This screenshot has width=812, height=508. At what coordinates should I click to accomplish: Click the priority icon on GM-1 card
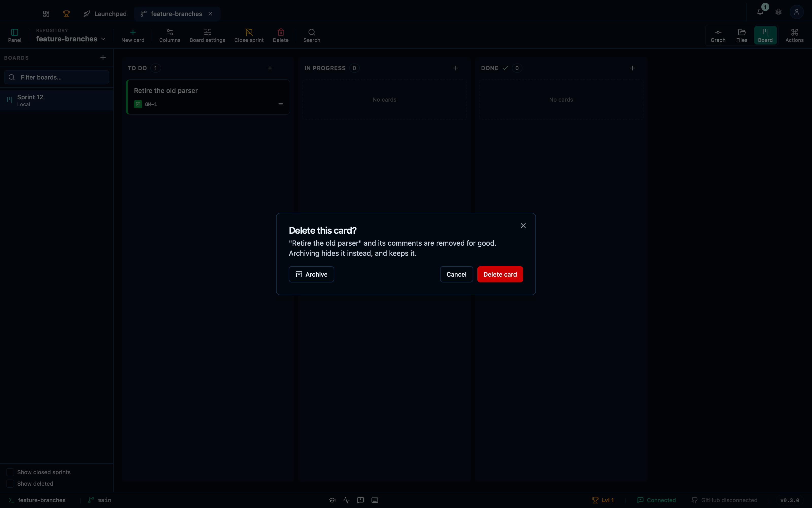pyautogui.click(x=280, y=104)
